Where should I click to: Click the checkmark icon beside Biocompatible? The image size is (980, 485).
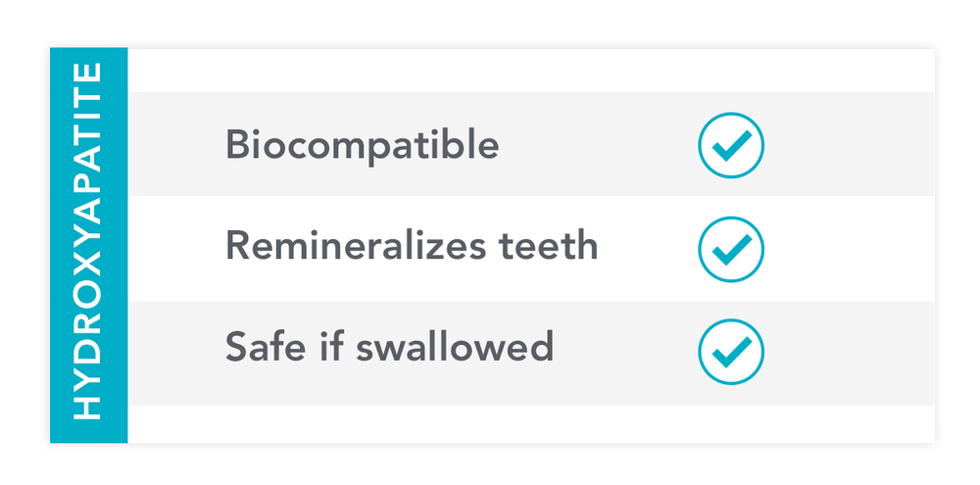pos(730,146)
